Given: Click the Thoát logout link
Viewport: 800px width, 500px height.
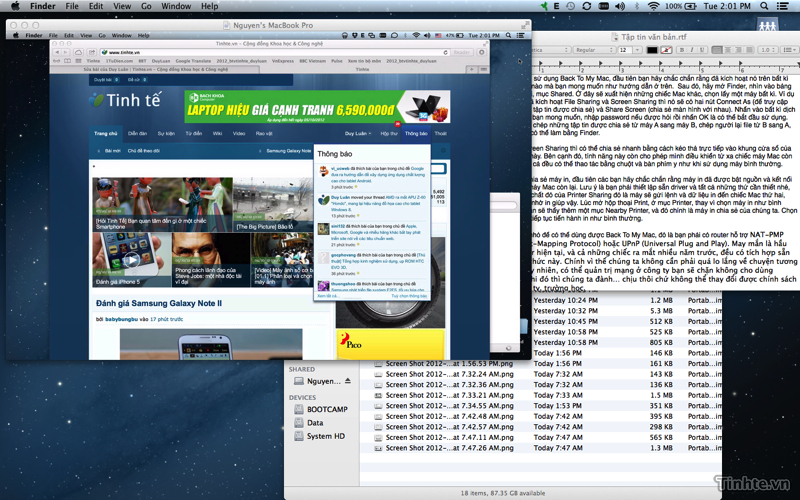Looking at the screenshot, I should (x=440, y=133).
